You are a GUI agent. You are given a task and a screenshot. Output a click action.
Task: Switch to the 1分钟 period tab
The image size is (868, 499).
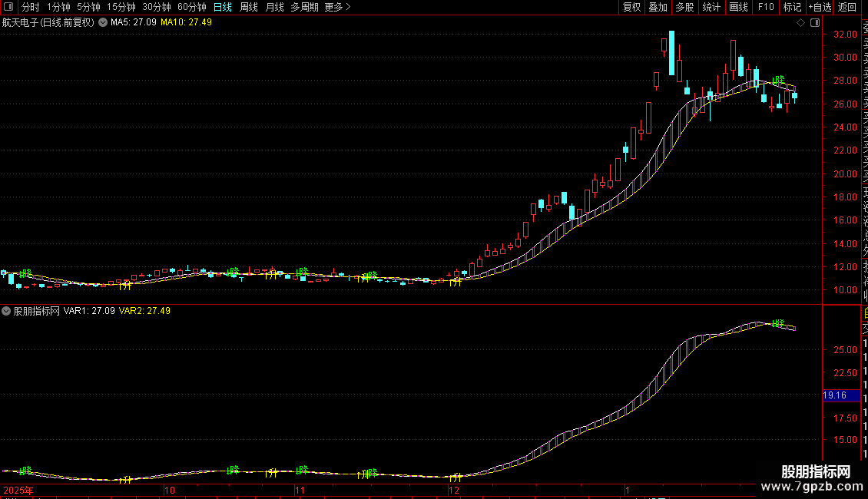click(58, 7)
